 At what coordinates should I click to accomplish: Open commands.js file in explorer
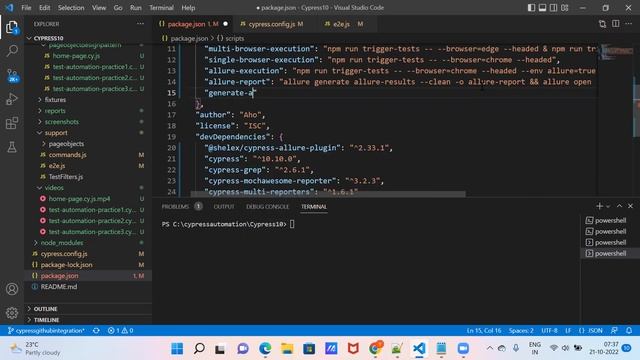pos(67,155)
